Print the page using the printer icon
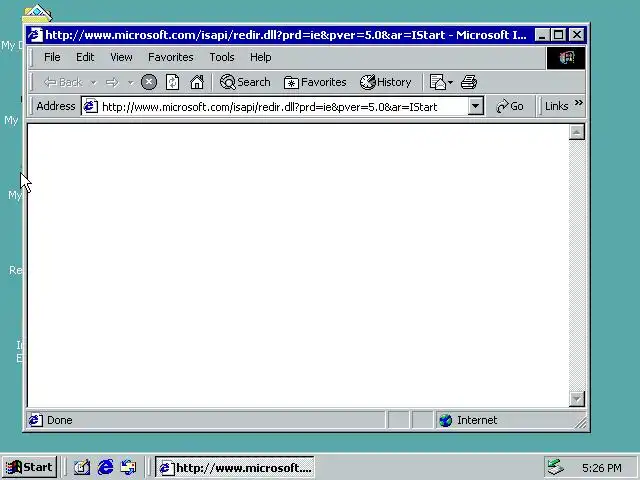This screenshot has width=640, height=480. (x=469, y=82)
